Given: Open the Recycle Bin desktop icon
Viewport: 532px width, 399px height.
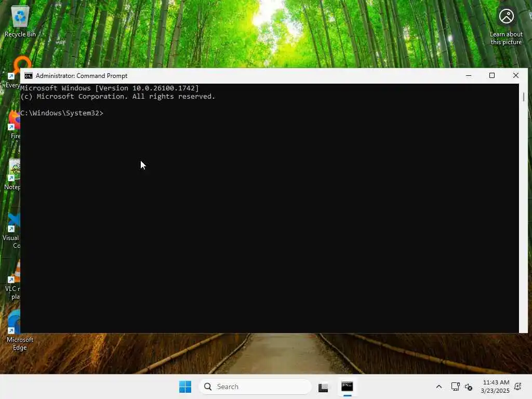Looking at the screenshot, I should [20, 21].
